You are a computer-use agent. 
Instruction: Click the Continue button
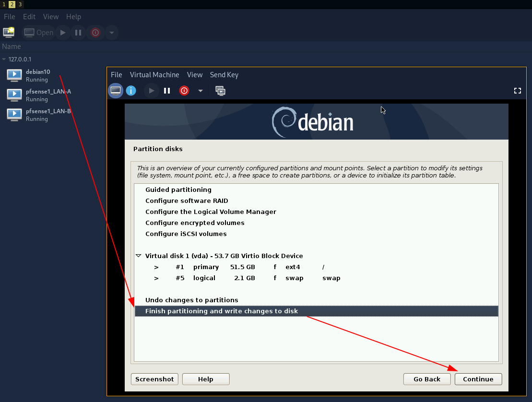(478, 379)
